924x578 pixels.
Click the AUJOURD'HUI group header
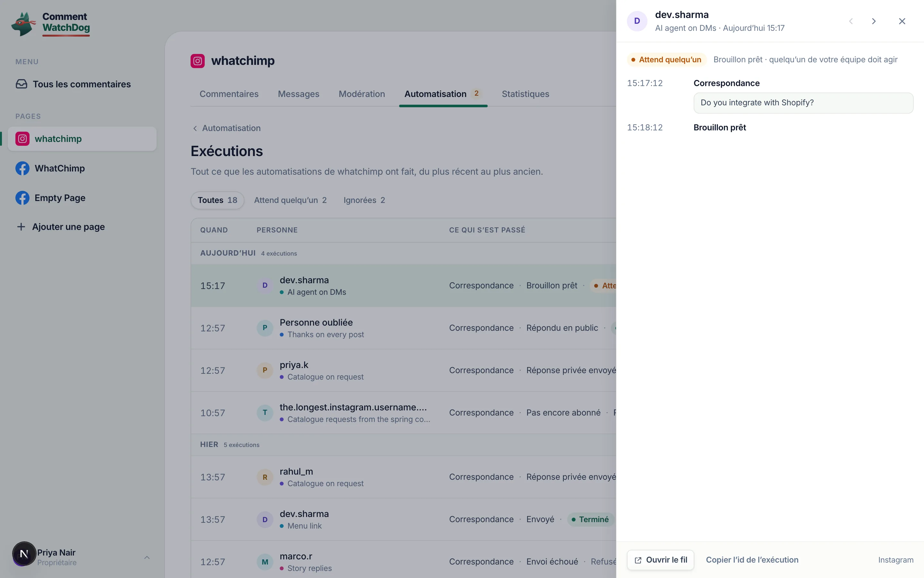[x=227, y=253]
